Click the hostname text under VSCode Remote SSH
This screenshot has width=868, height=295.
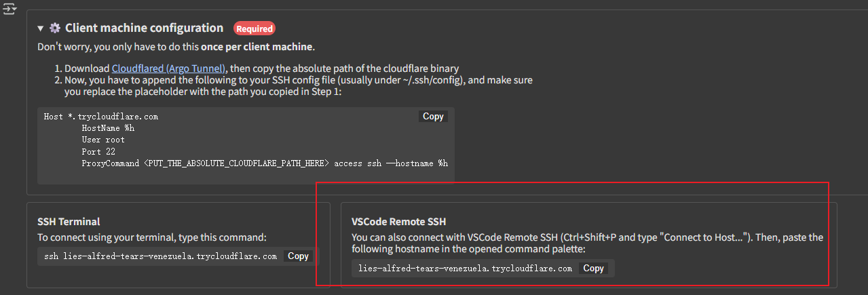pos(466,269)
